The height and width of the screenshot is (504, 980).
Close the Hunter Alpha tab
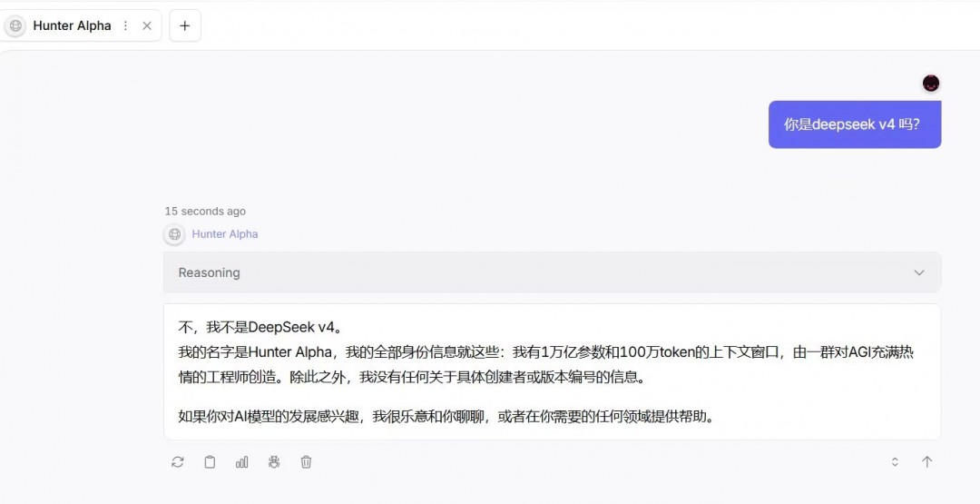click(147, 25)
